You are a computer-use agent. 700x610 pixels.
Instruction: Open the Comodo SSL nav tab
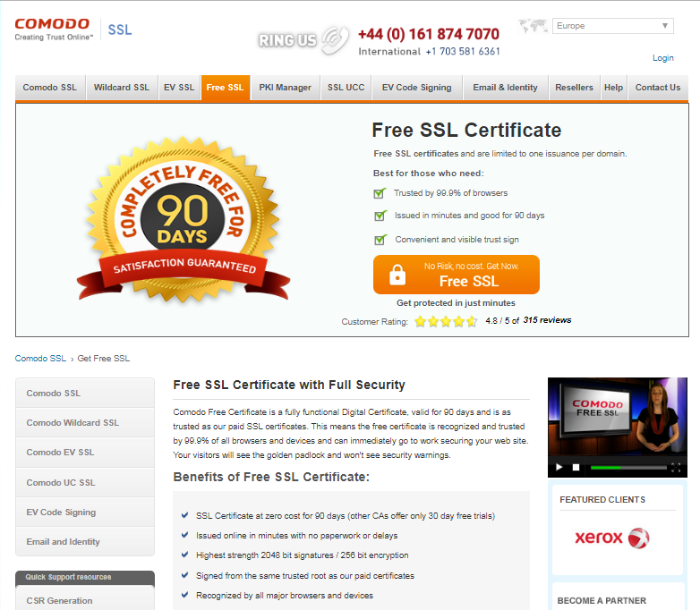coord(49,88)
